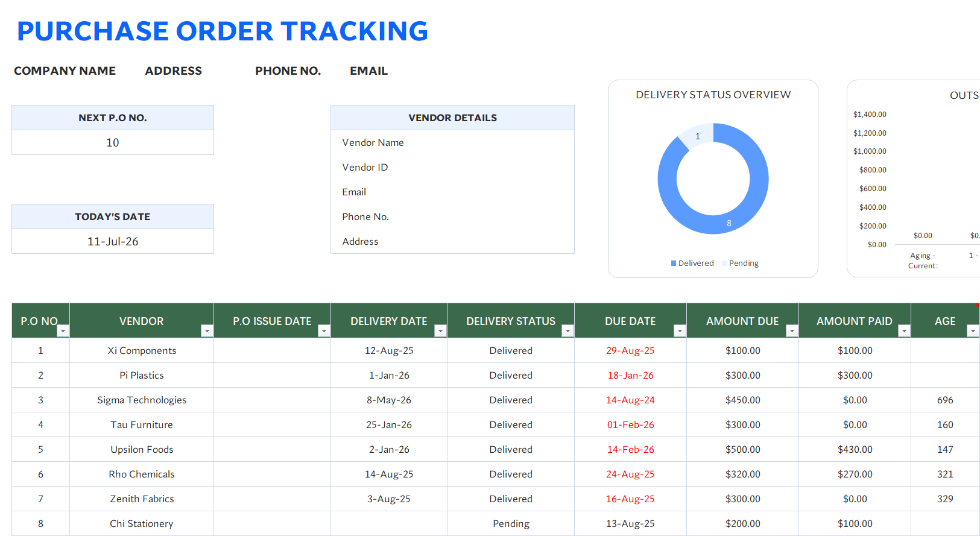Image resolution: width=980 pixels, height=536 pixels.
Task: Click the Phone No. row in Vendor Details
Action: [x=452, y=216]
